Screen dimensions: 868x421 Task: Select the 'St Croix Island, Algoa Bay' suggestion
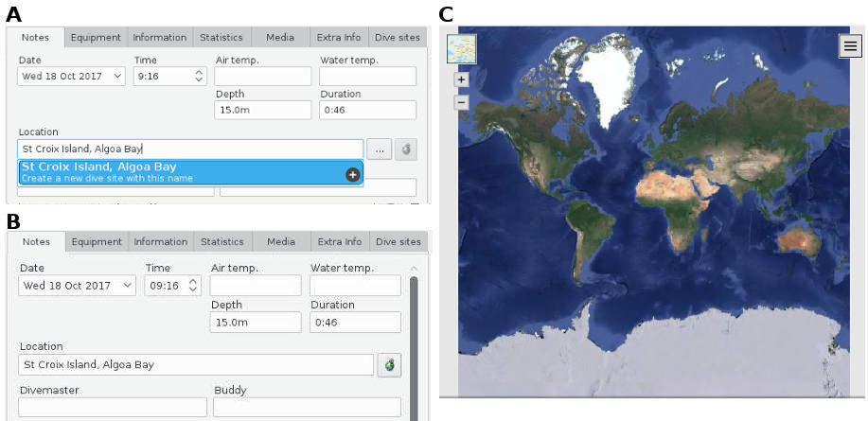(x=190, y=172)
